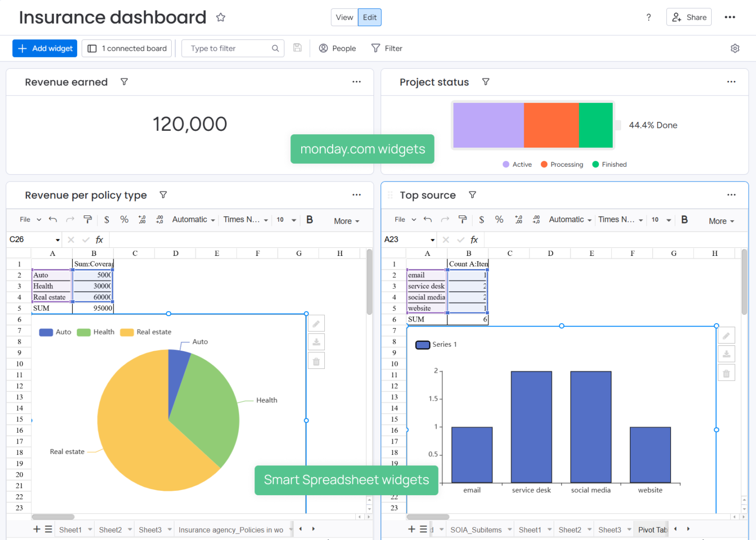Viewport: 756px width, 540px height.
Task: Star the Insurance dashboard as favorite
Action: (x=220, y=17)
